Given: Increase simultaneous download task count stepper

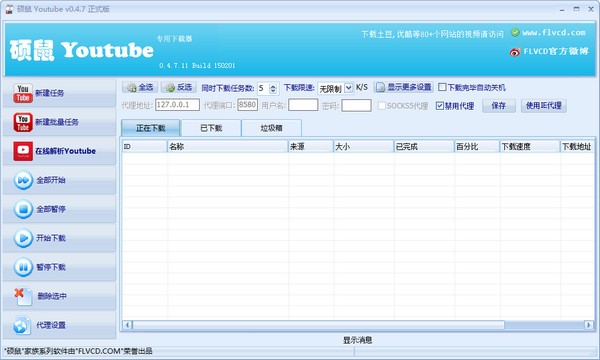Looking at the screenshot, I should 273,86.
